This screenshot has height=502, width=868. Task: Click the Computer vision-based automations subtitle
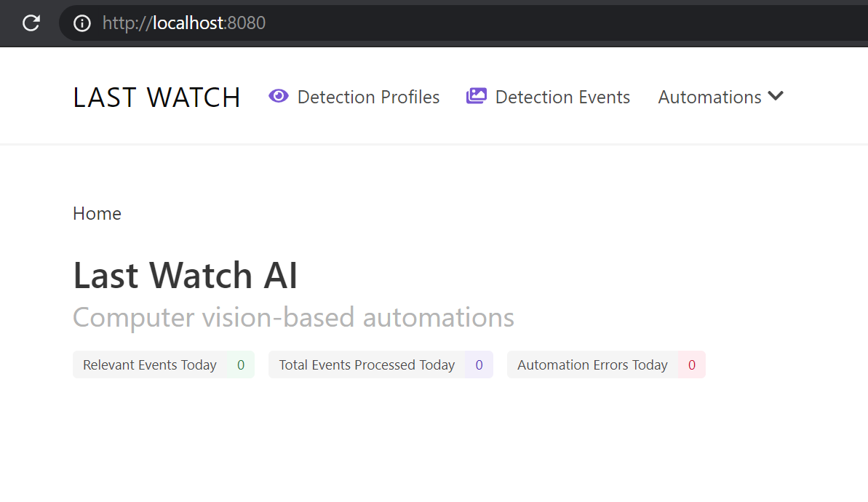tap(293, 317)
